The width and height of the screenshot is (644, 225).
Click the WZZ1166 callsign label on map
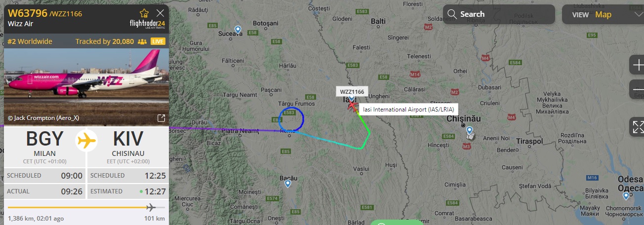tap(352, 91)
